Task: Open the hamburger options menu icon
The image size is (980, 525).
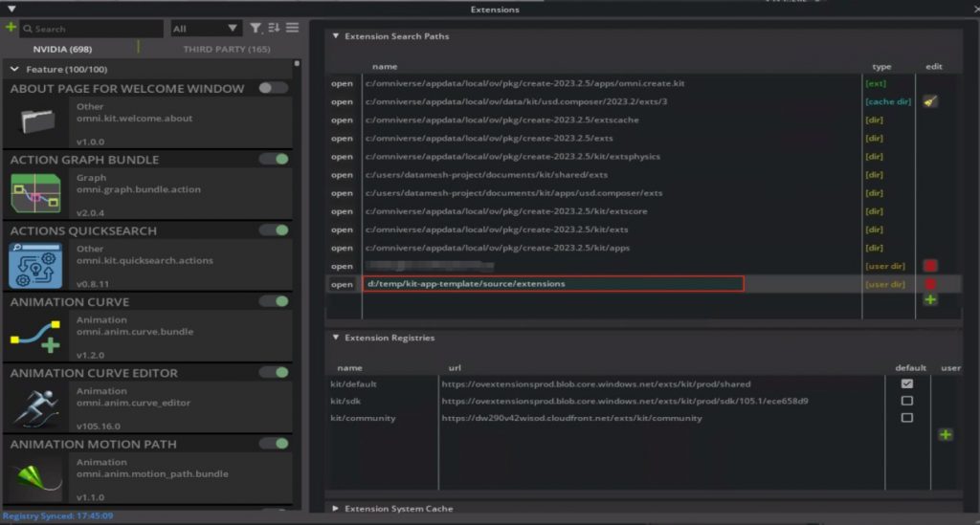Action: point(292,28)
